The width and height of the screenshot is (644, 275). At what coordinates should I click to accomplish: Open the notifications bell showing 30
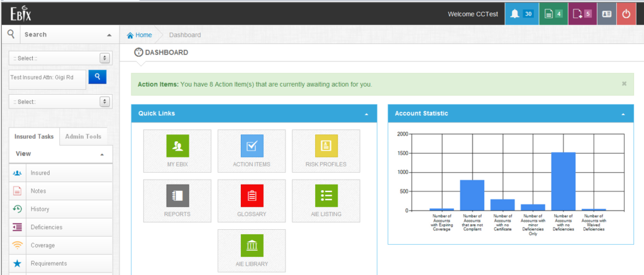tap(521, 14)
